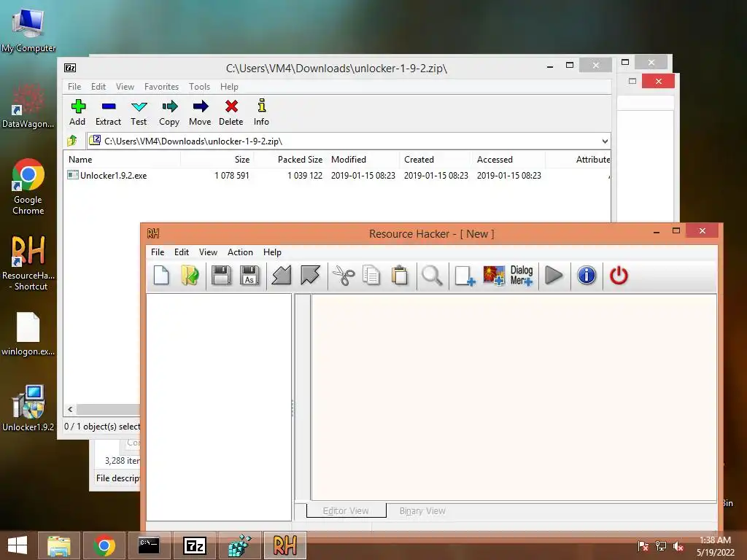Click the New blank script icon in Resource Hacker
Screen dimensions: 747x560
[161, 276]
